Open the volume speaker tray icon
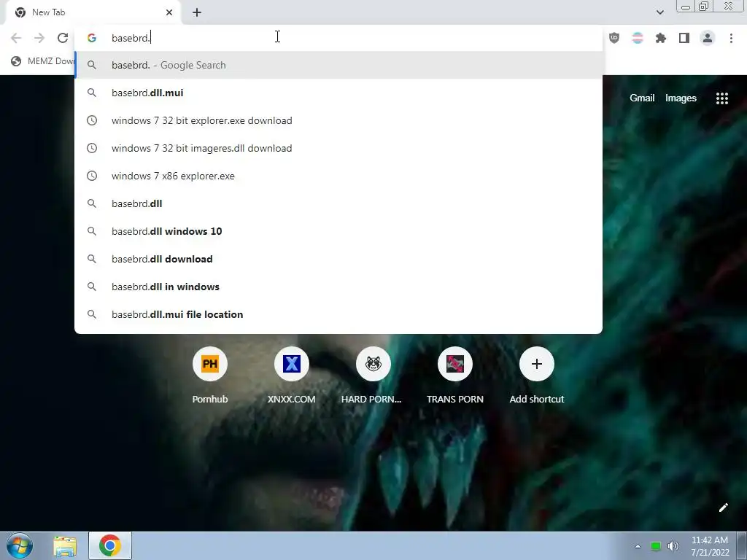 click(673, 546)
